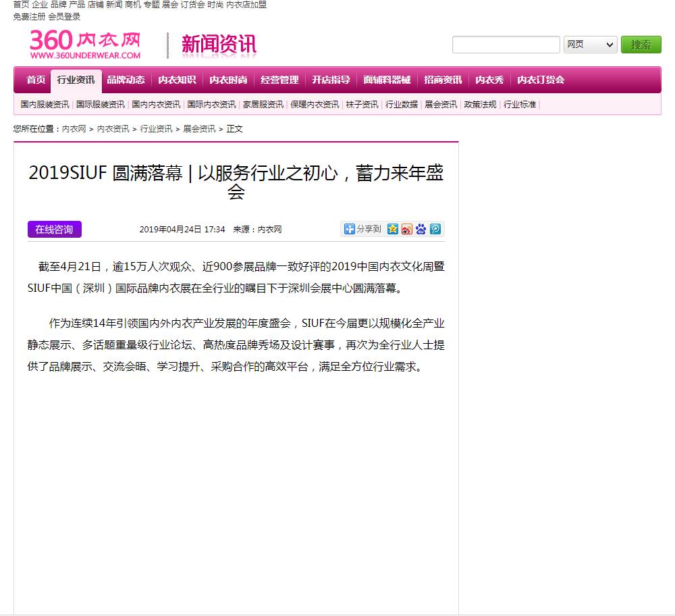This screenshot has width=675, height=616.
Task: Open the 品牌动态 navigation tab
Action: click(x=126, y=80)
